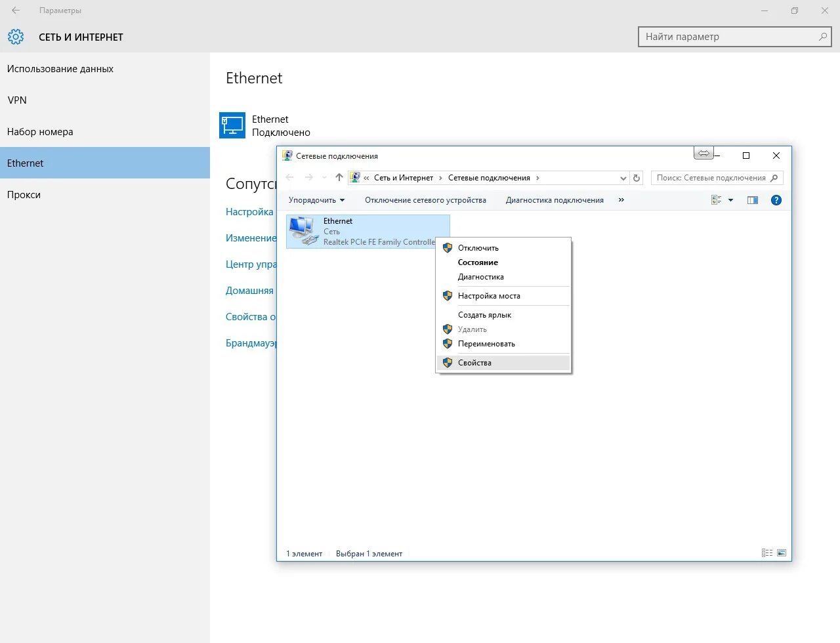The height and width of the screenshot is (643, 840).
Task: Select Переименовать in the context menu
Action: pyautogui.click(x=503, y=344)
